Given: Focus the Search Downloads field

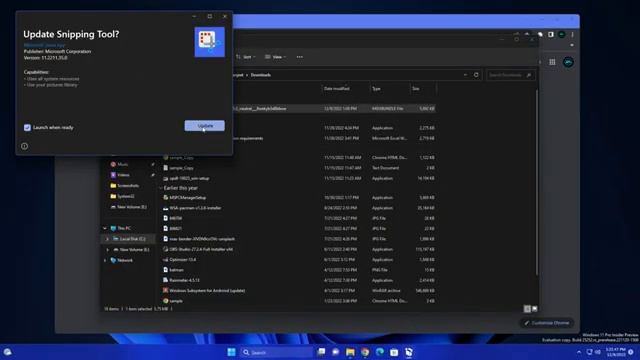Looking at the screenshot, I should pyautogui.click(x=510, y=75).
